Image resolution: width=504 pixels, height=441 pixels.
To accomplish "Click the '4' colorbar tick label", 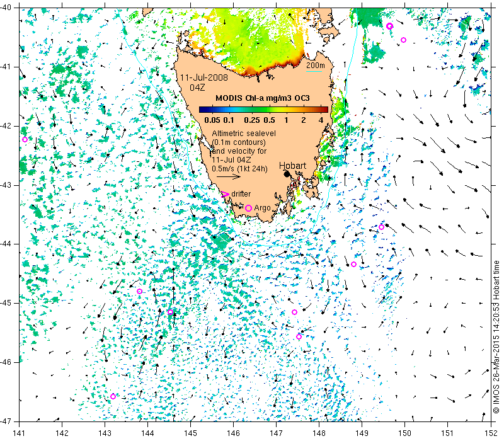I will [x=321, y=120].
